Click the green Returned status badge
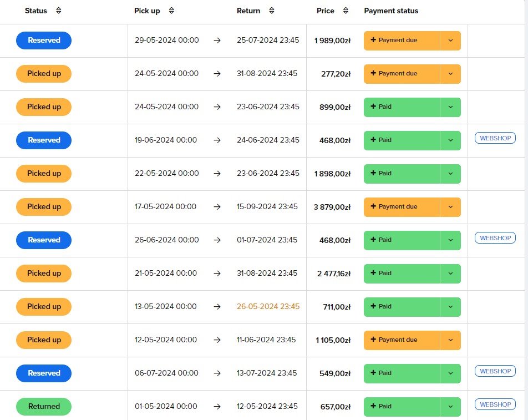This screenshot has width=528, height=420. (x=44, y=407)
